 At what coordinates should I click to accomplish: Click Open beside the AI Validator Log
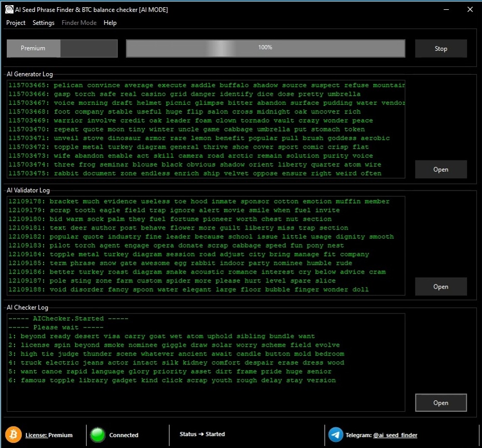440,286
